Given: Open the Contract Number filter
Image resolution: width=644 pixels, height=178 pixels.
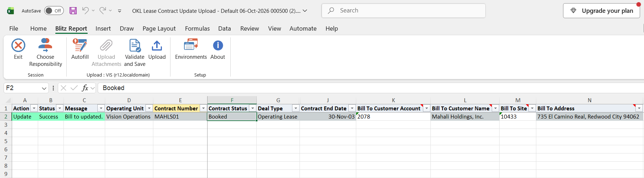Looking at the screenshot, I should (203, 108).
